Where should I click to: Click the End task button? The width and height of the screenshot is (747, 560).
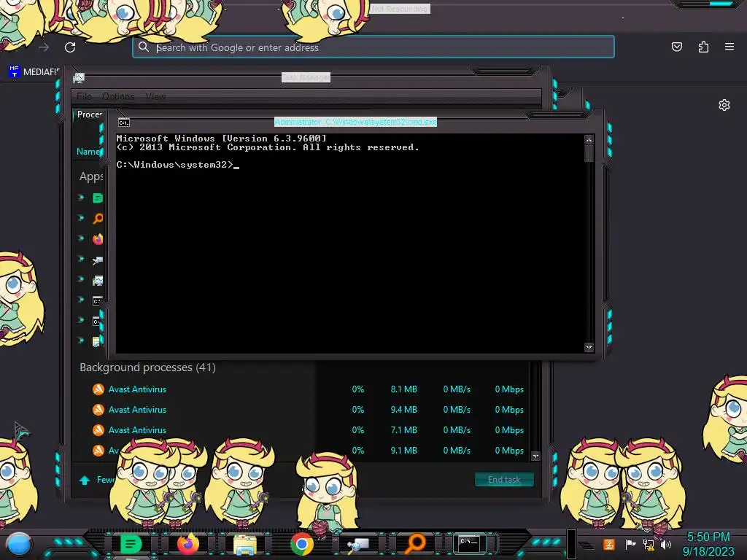tap(504, 480)
